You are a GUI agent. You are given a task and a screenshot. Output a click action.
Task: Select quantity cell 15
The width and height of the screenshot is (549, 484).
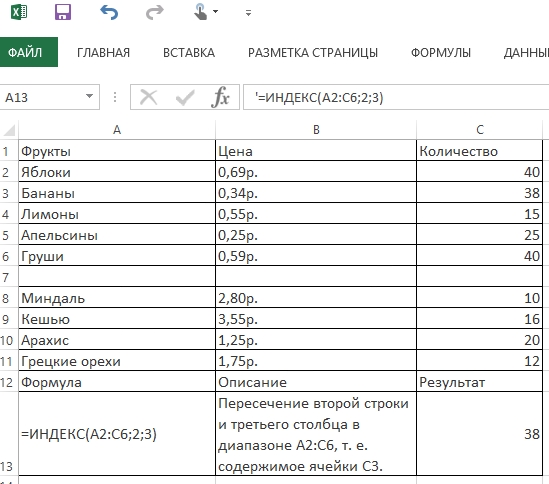480,214
